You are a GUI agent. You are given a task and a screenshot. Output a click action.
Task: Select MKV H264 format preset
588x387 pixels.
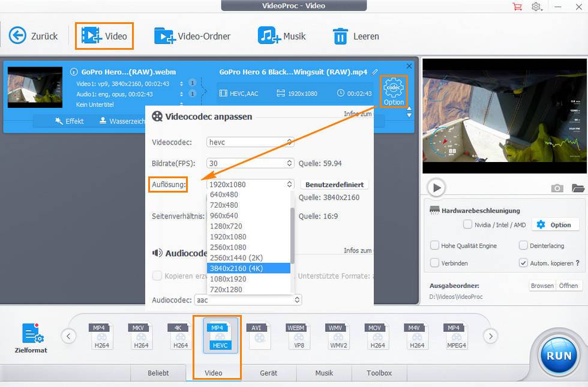[140, 337]
